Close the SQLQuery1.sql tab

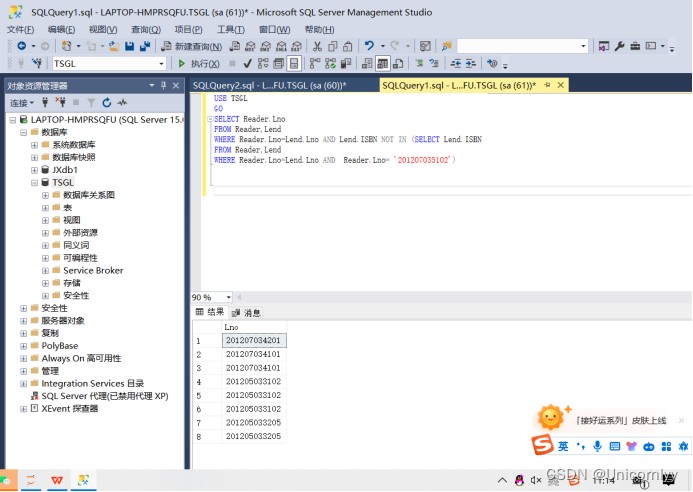(561, 85)
